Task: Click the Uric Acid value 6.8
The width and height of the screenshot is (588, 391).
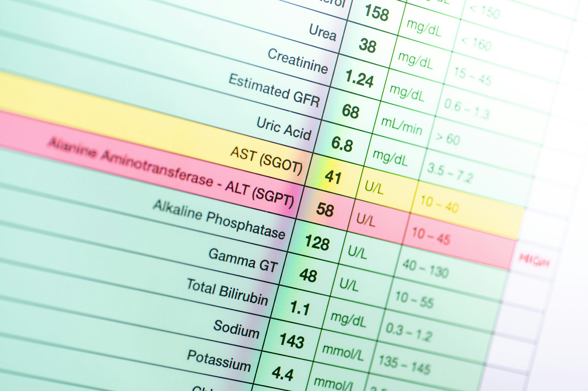Action: (x=342, y=144)
